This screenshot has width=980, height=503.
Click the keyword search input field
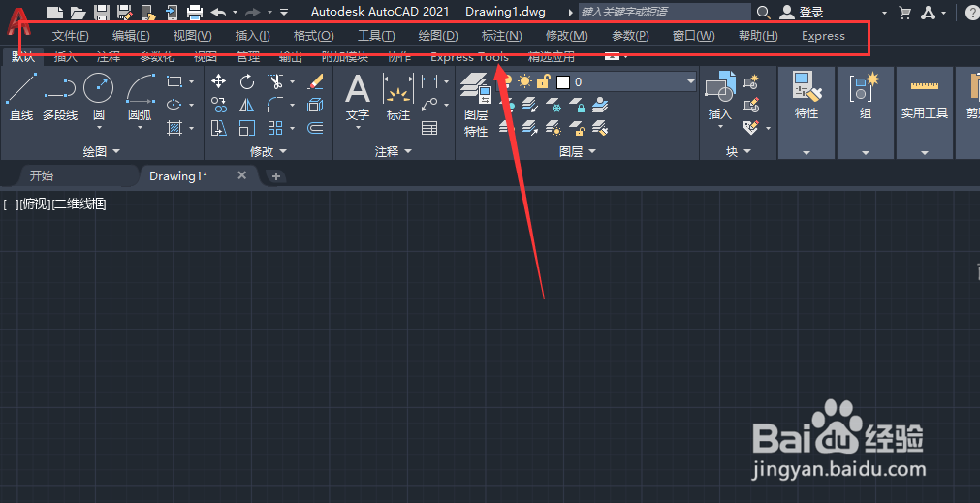coord(664,12)
